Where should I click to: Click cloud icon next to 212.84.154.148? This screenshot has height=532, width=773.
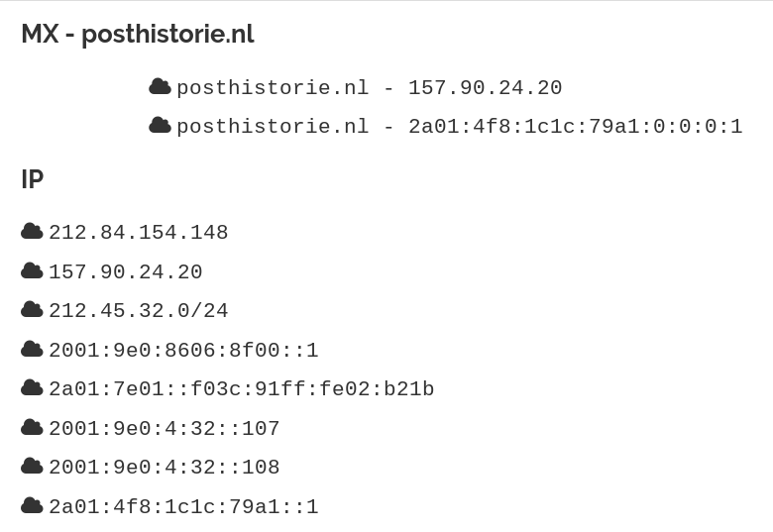(32, 232)
